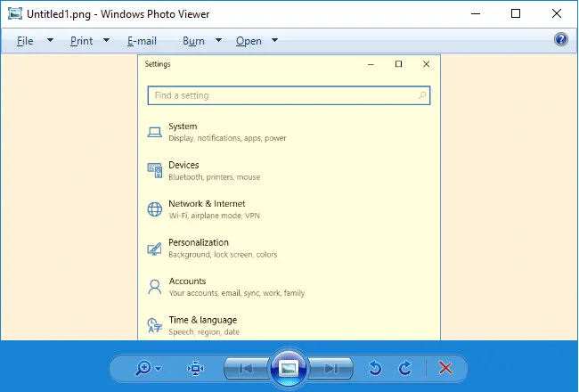Open the Open menu
This screenshot has height=392, width=579.
[x=249, y=41]
